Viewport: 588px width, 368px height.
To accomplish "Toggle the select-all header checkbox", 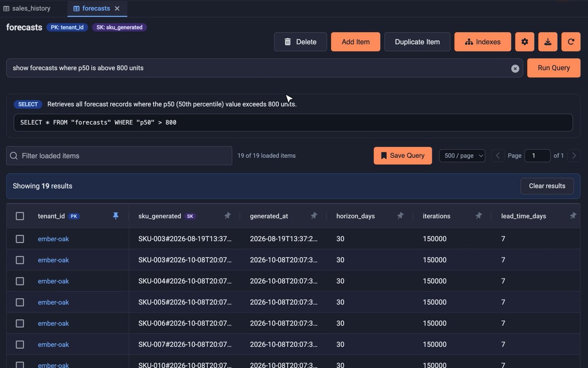I will pyautogui.click(x=20, y=216).
